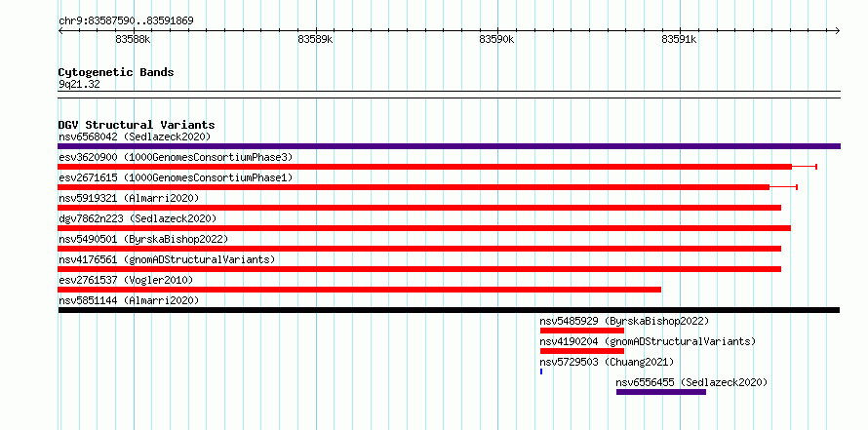The width and height of the screenshot is (868, 430).
Task: Click the chr9:83587590..83591869 coordinates text
Action: click(126, 21)
